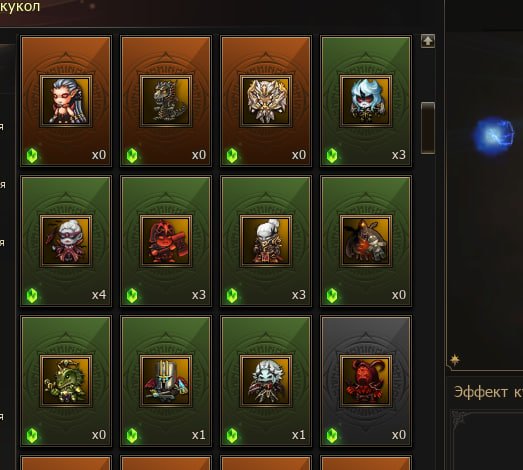Screen dimensions: 523x470
Task: Click the doll list scrollbar thumb
Action: coord(428,128)
